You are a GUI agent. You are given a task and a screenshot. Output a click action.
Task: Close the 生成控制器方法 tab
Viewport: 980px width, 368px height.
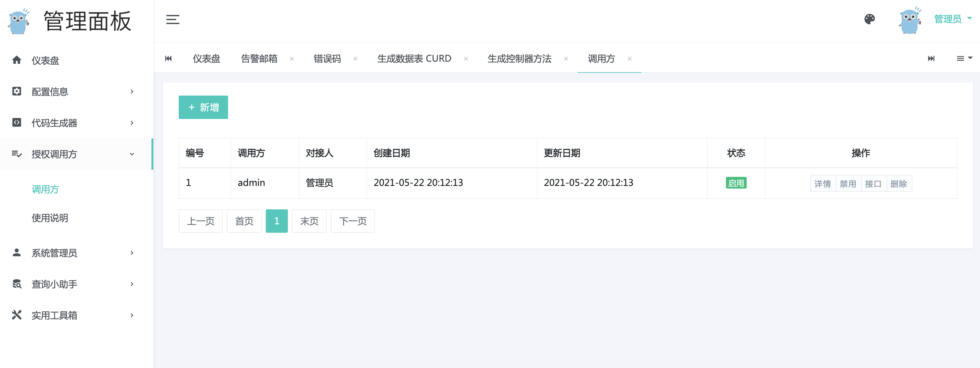(566, 59)
